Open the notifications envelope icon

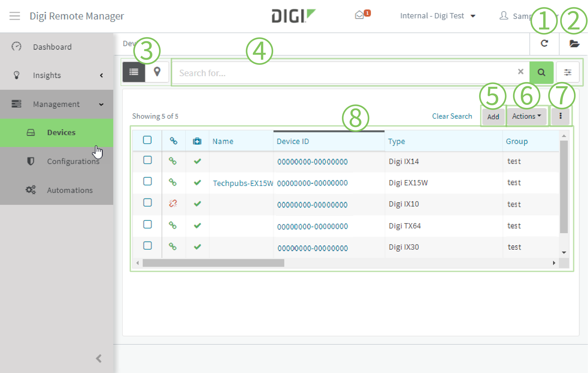360,15
